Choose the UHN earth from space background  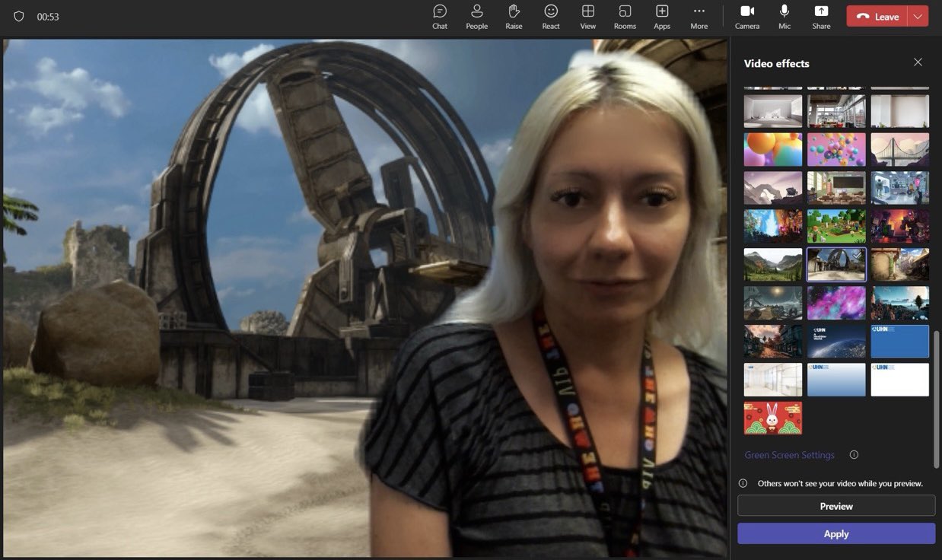[836, 341]
